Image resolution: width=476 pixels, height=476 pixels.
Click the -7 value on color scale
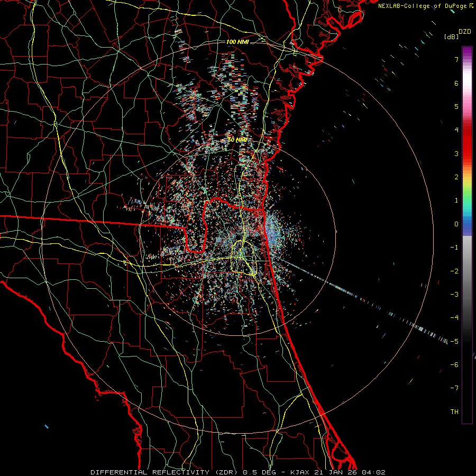pyautogui.click(x=454, y=388)
